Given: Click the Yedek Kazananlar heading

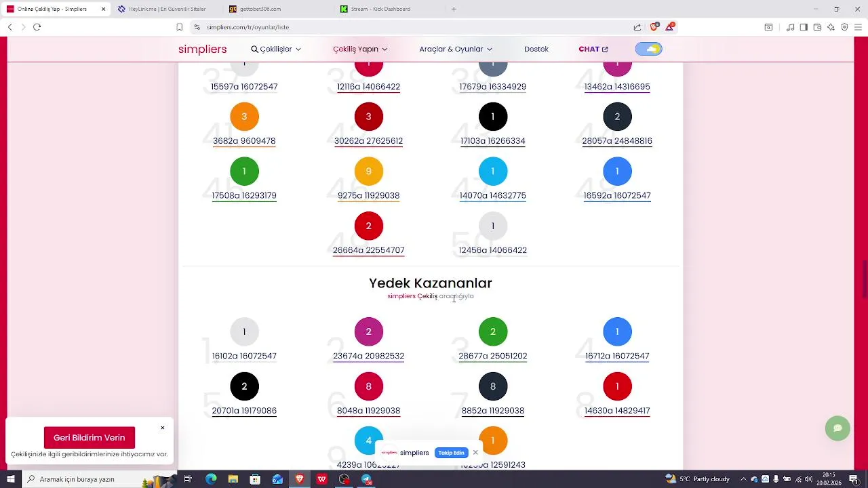Looking at the screenshot, I should coord(431,283).
